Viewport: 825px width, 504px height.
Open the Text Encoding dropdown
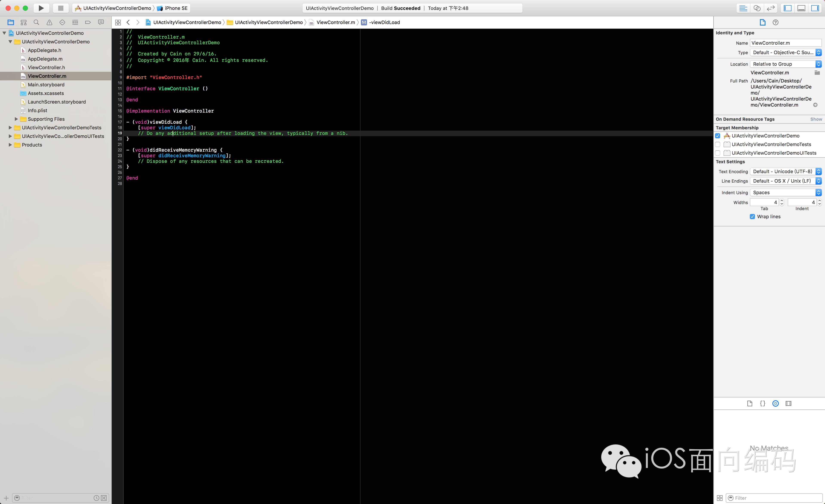coord(785,171)
